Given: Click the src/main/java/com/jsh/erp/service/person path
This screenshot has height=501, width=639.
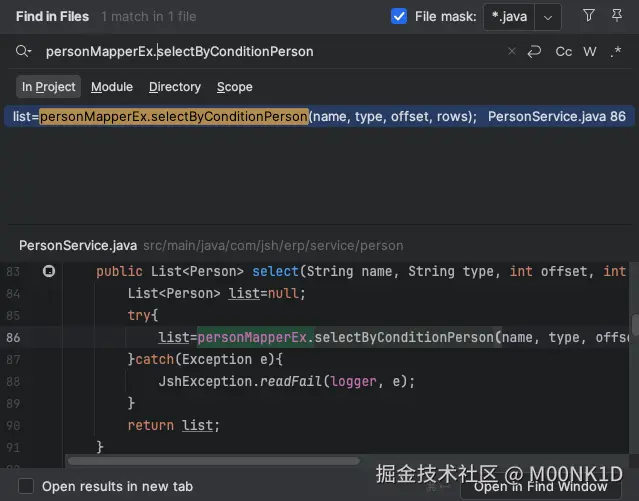Looking at the screenshot, I should coord(273,245).
